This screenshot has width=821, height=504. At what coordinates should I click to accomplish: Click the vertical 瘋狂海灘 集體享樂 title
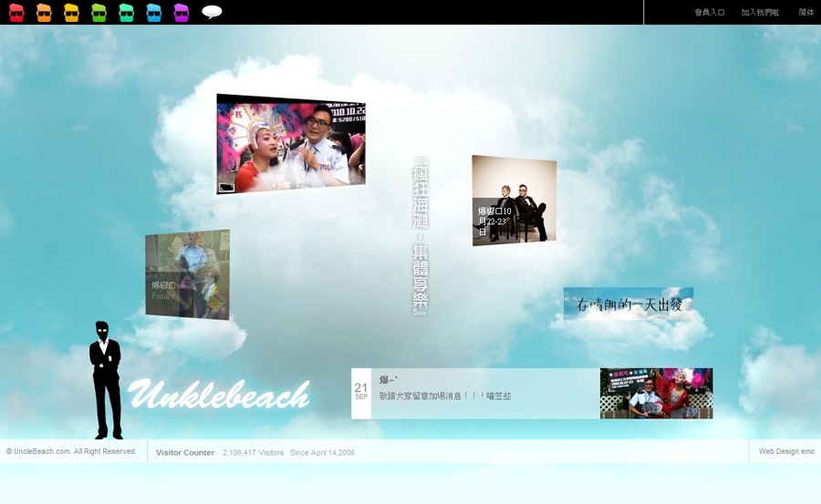pos(421,235)
